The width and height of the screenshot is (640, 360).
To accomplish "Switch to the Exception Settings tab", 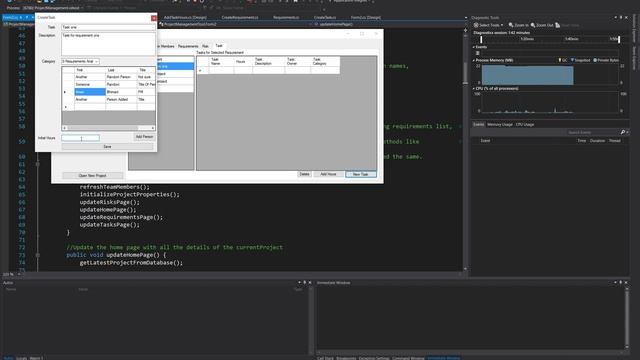I will tap(374, 358).
